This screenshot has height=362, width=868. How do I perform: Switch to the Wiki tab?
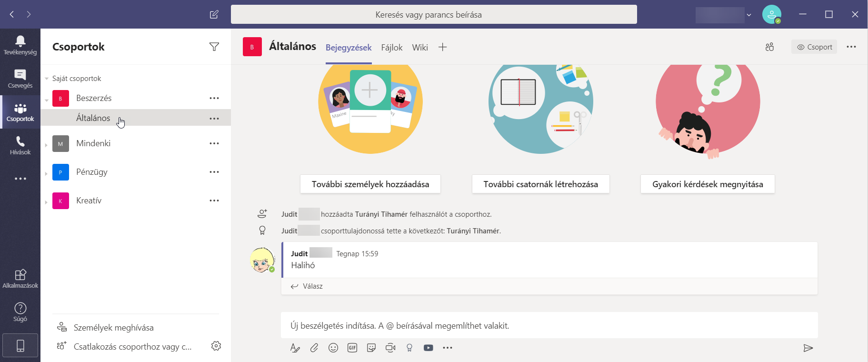coord(419,48)
